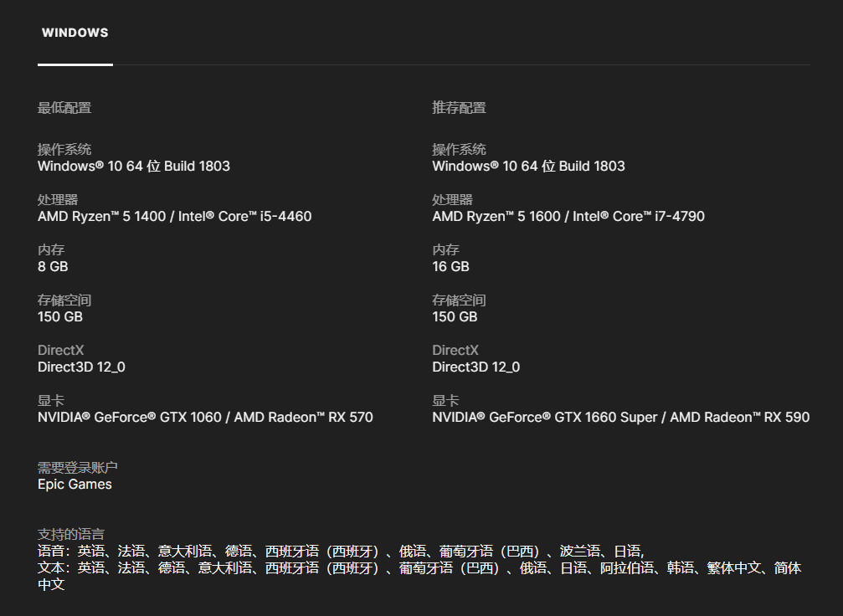This screenshot has width=843, height=616.
Task: Click the 支持的语言 heading
Action: [71, 534]
